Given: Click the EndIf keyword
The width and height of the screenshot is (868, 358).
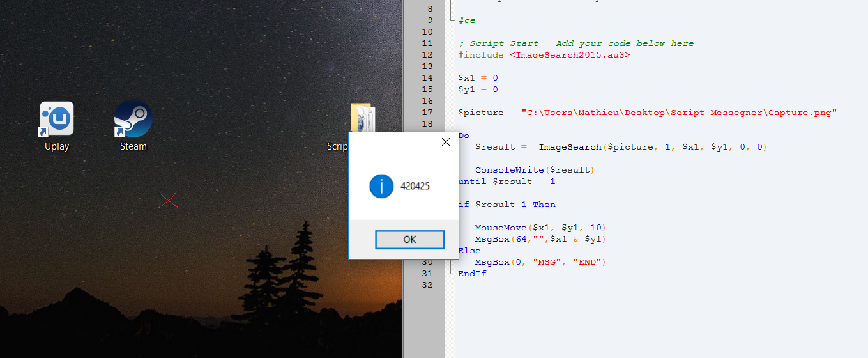Looking at the screenshot, I should tap(472, 274).
